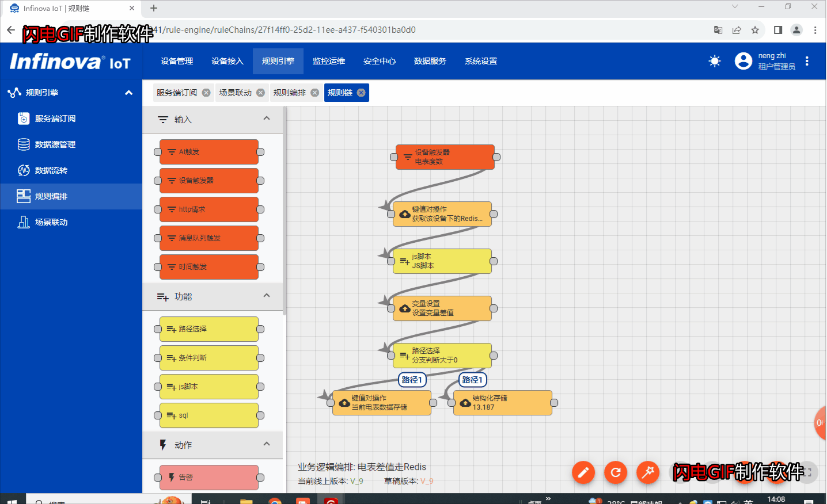Viewport: 827px width, 504px height.
Task: Open the 数据服务 top menu
Action: click(430, 61)
